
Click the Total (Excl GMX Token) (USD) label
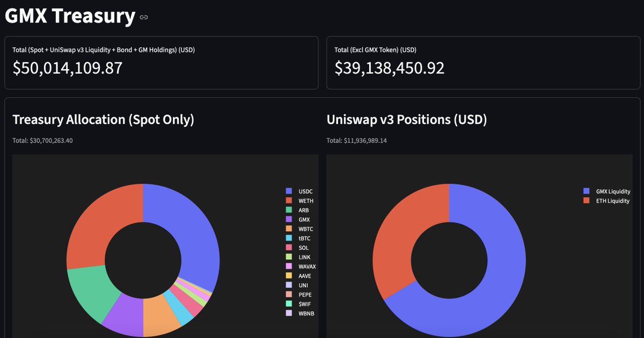tap(375, 50)
